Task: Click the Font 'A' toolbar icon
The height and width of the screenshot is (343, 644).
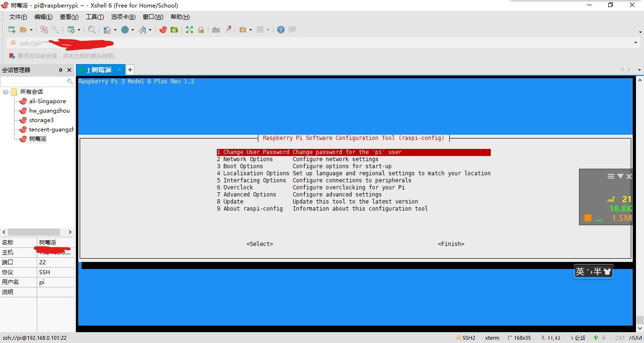Action: tap(142, 30)
